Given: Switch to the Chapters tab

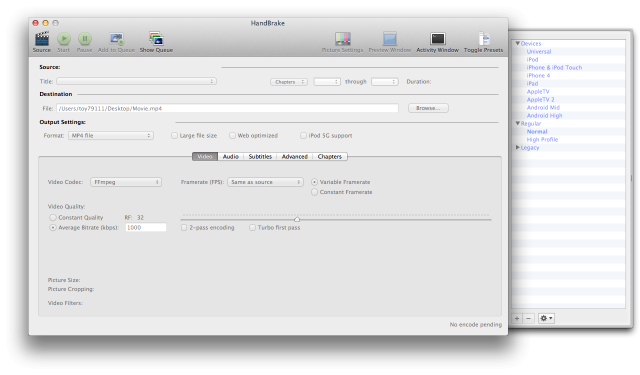Looking at the screenshot, I should pyautogui.click(x=330, y=157).
